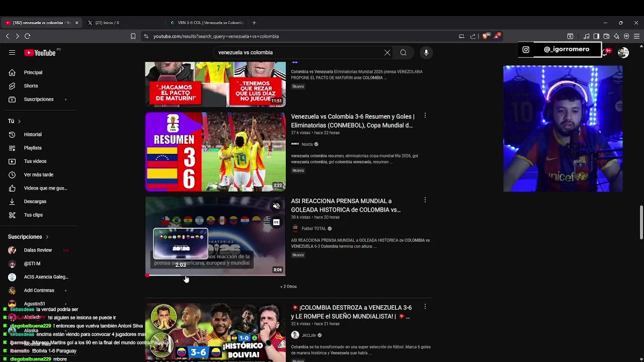Open more options for ASI REACCIONA PRENSA video
Screen dimensions: 644x362
425,200
